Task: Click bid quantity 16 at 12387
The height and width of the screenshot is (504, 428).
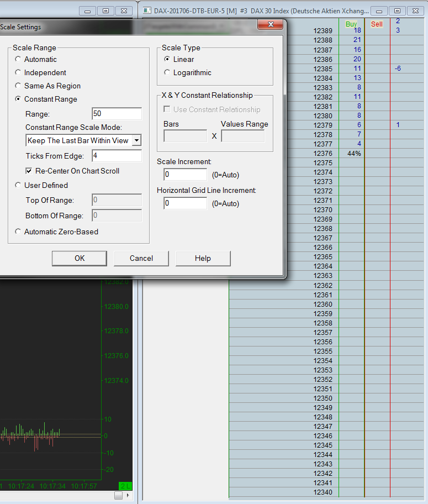Action: point(357,50)
